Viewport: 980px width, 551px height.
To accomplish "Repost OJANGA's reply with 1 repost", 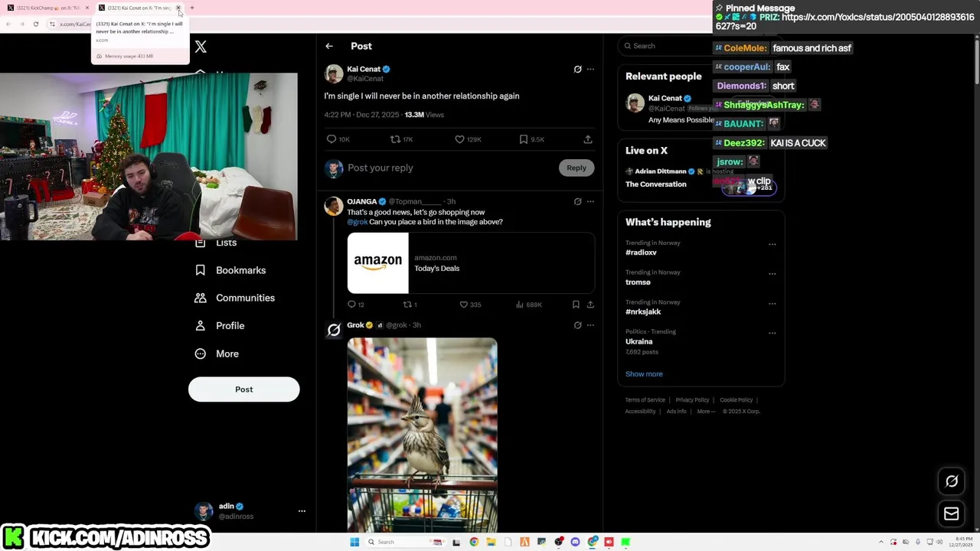I will coord(410,305).
